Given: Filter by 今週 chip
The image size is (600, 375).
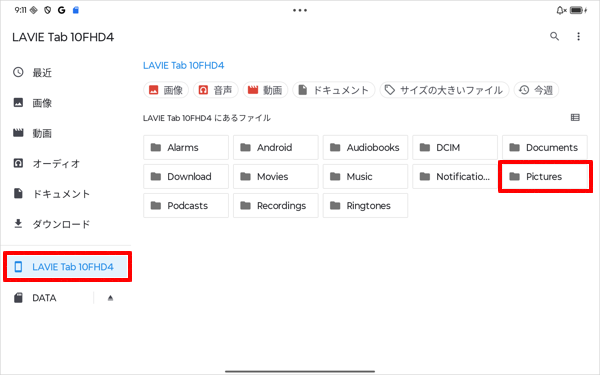Looking at the screenshot, I should (536, 90).
